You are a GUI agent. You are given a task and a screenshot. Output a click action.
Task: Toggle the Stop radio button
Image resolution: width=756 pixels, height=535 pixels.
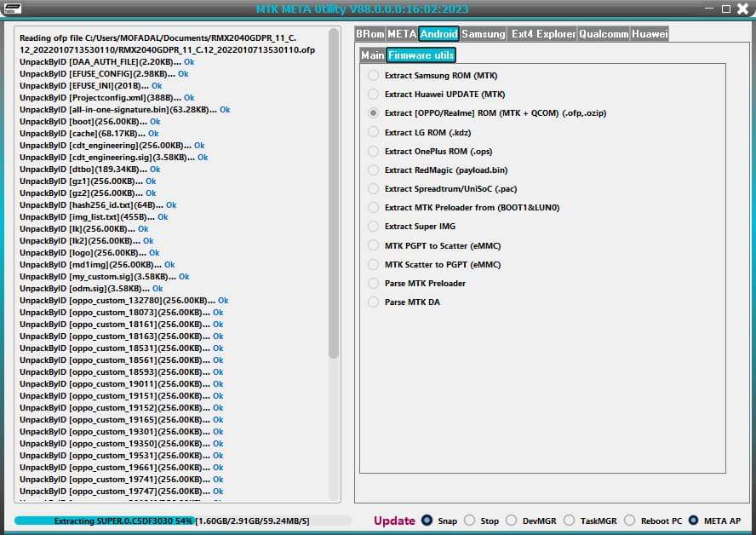[x=470, y=520]
